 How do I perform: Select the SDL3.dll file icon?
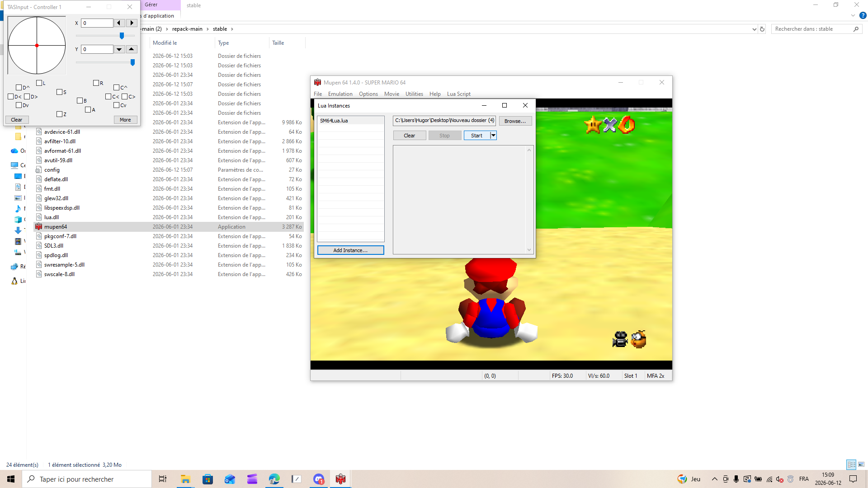click(x=39, y=246)
